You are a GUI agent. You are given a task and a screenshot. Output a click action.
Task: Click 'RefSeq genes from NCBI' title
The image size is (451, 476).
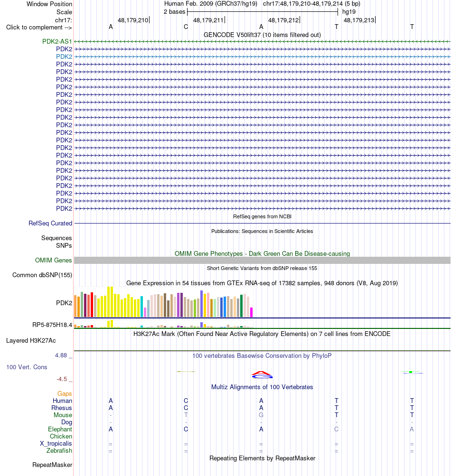tap(262, 216)
